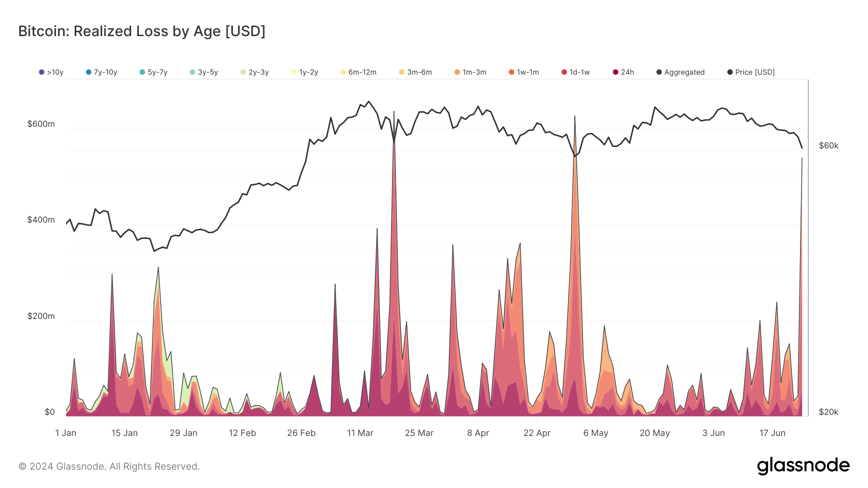
Task: Click the Price [USD] legend label
Action: [x=755, y=72]
